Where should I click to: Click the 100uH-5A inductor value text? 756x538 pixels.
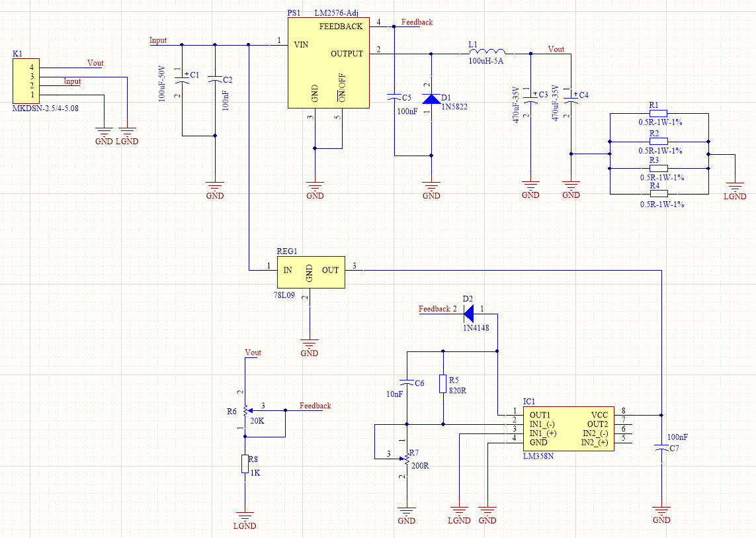tap(486, 61)
